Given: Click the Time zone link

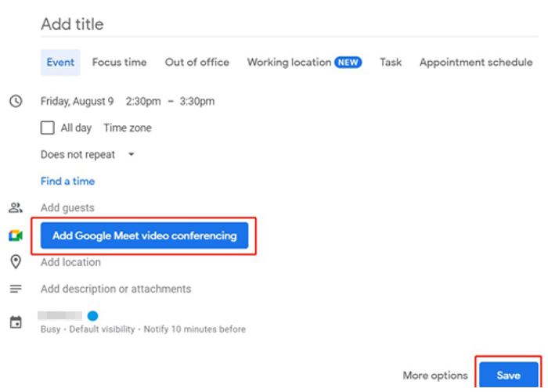Looking at the screenshot, I should coord(128,128).
